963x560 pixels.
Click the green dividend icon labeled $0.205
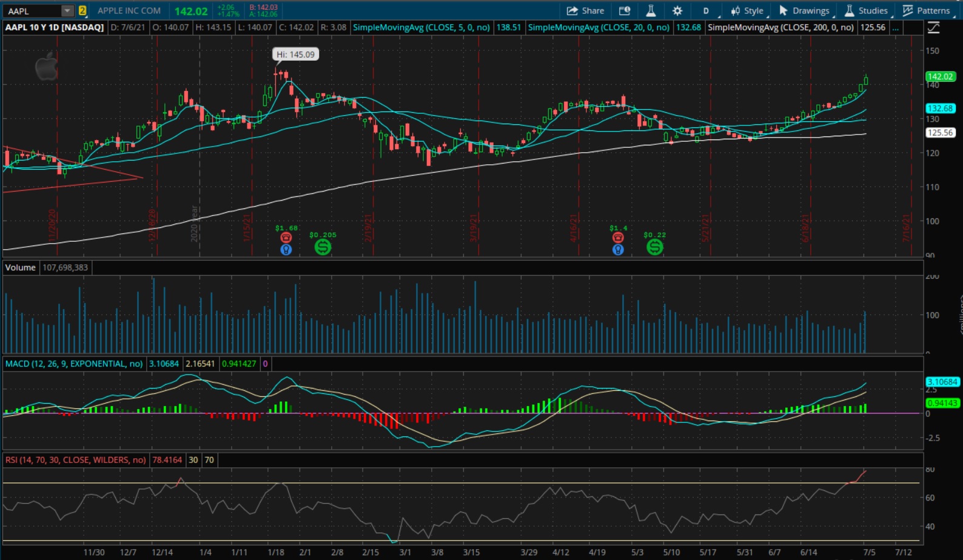tap(323, 247)
